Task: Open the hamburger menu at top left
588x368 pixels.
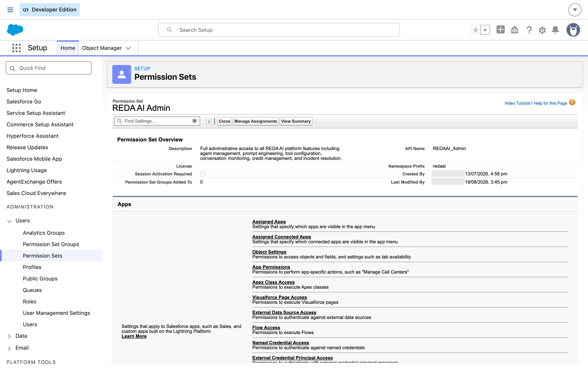Action: [x=10, y=10]
